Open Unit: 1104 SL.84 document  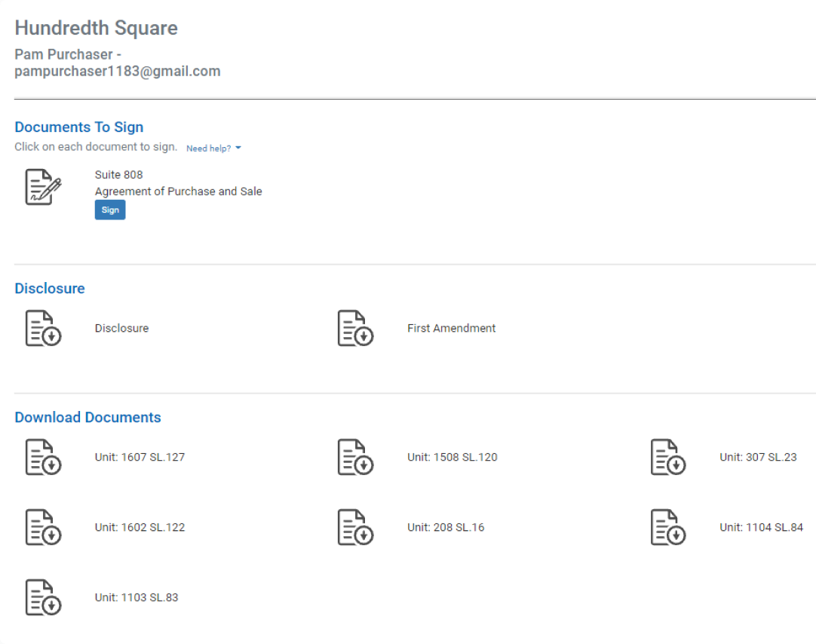[x=761, y=527]
